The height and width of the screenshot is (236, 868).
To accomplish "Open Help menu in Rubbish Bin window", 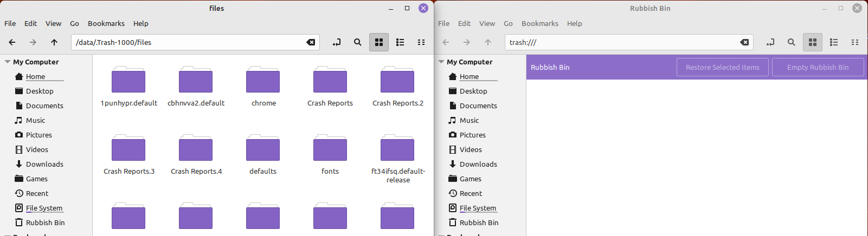I will pyautogui.click(x=575, y=23).
